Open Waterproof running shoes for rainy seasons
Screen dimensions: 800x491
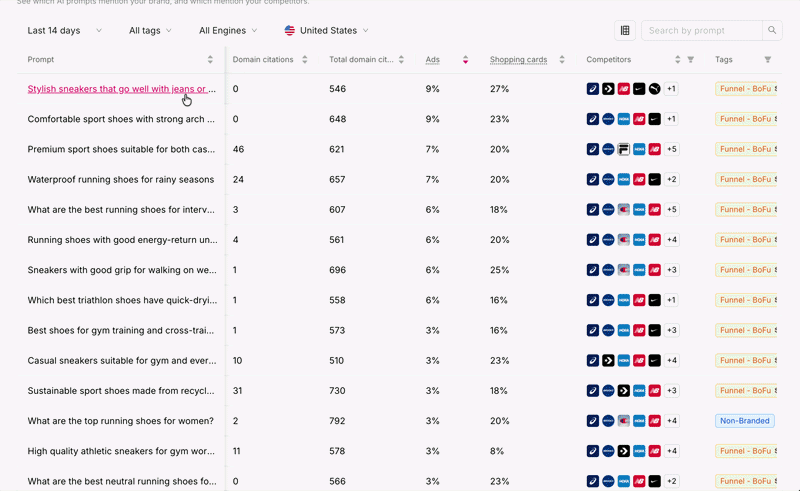coord(121,180)
